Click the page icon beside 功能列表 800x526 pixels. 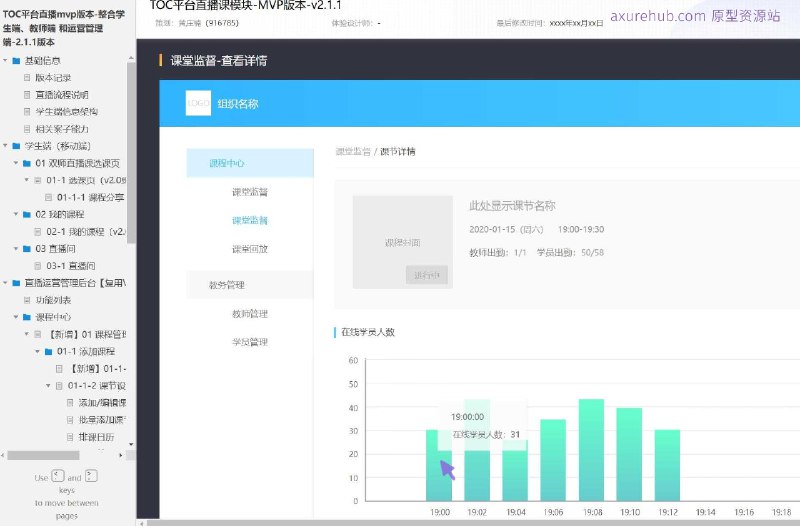[x=27, y=300]
